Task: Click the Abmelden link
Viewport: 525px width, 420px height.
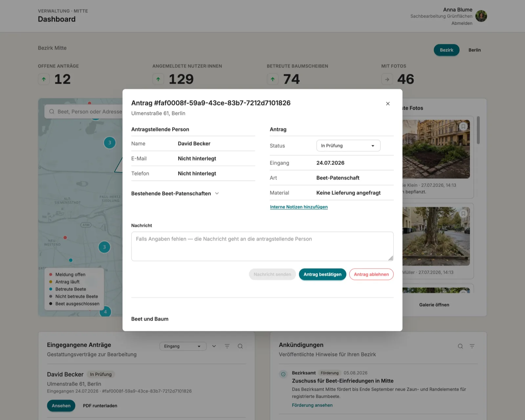Action: [462, 23]
